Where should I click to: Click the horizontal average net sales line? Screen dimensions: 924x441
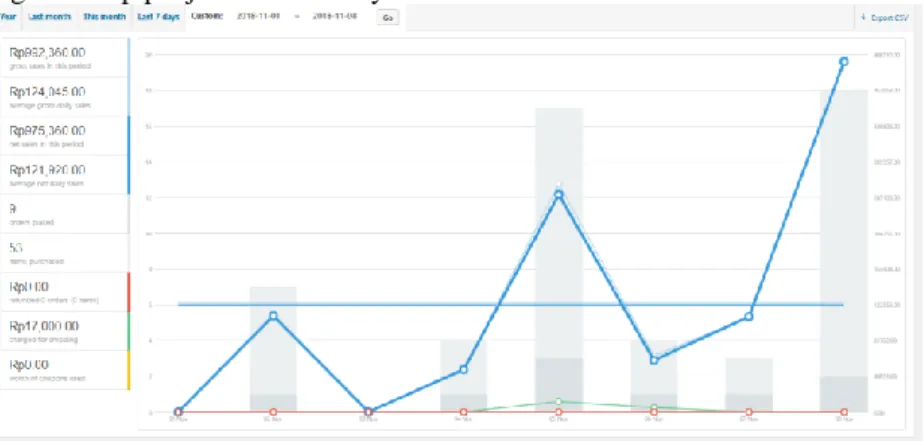pyautogui.click(x=510, y=305)
